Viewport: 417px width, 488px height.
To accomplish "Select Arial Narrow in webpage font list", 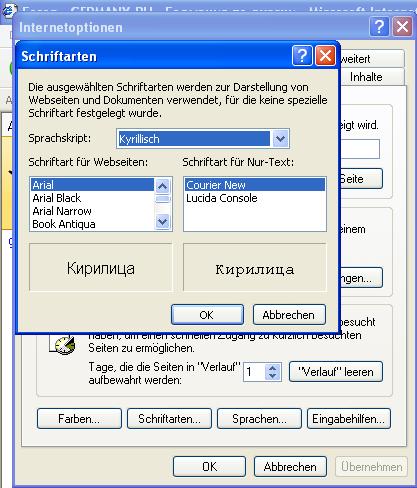I will tap(62, 211).
